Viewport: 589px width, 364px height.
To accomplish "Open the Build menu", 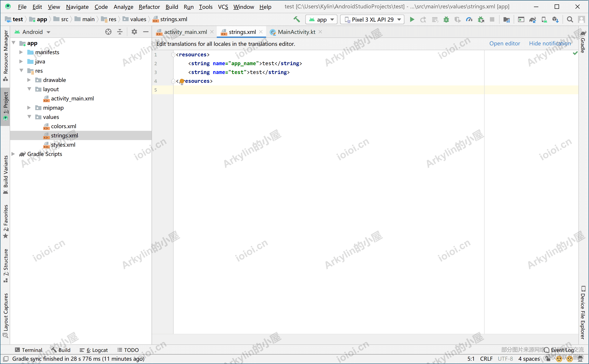I will (172, 7).
